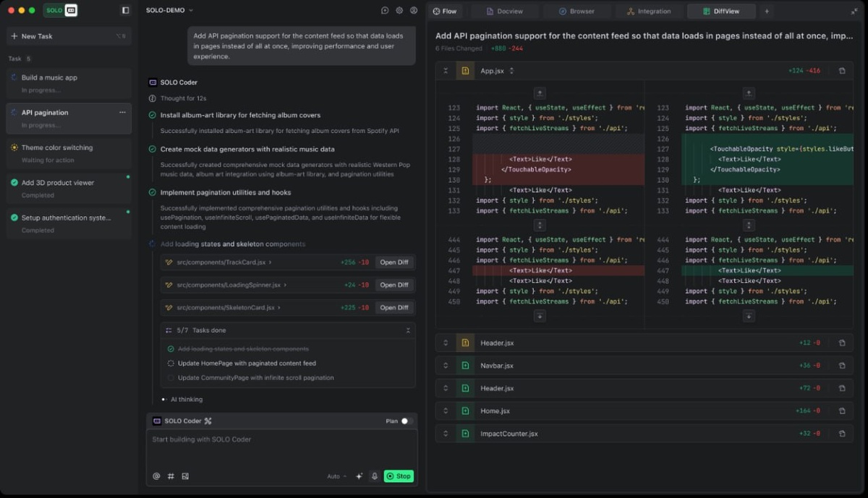Click copy icon on ImpactCounter.jsx row
Image resolution: width=868 pixels, height=498 pixels.
(x=841, y=434)
